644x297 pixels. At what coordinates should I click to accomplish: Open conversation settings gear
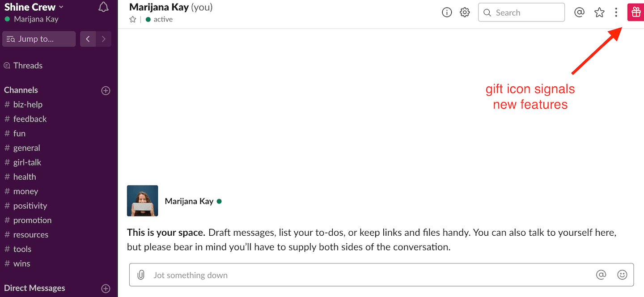click(465, 13)
